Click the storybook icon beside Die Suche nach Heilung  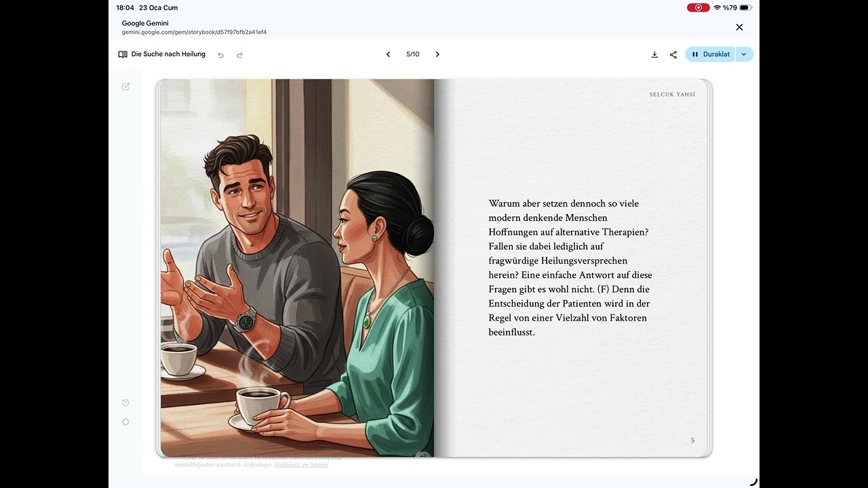point(123,54)
